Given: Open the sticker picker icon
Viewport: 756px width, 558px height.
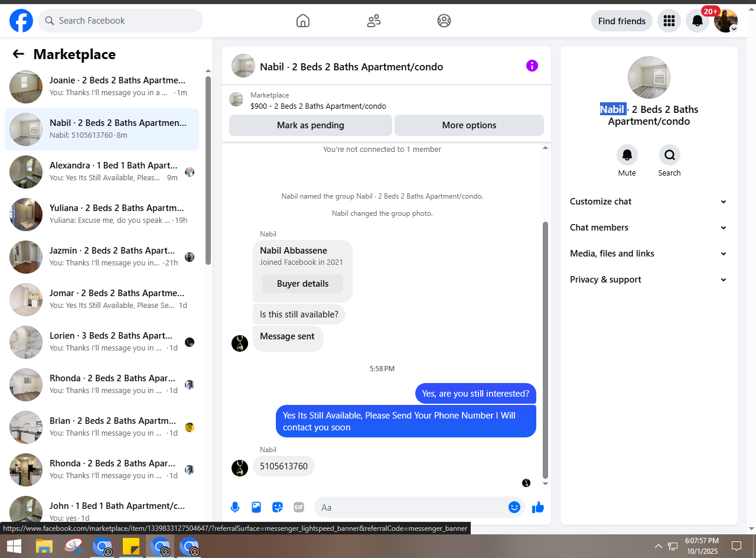Looking at the screenshot, I should click(x=278, y=507).
